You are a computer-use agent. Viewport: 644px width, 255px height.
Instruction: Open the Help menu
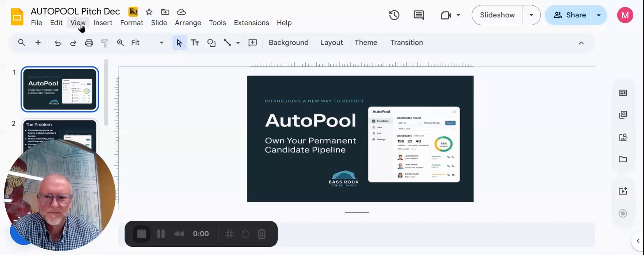pos(284,23)
